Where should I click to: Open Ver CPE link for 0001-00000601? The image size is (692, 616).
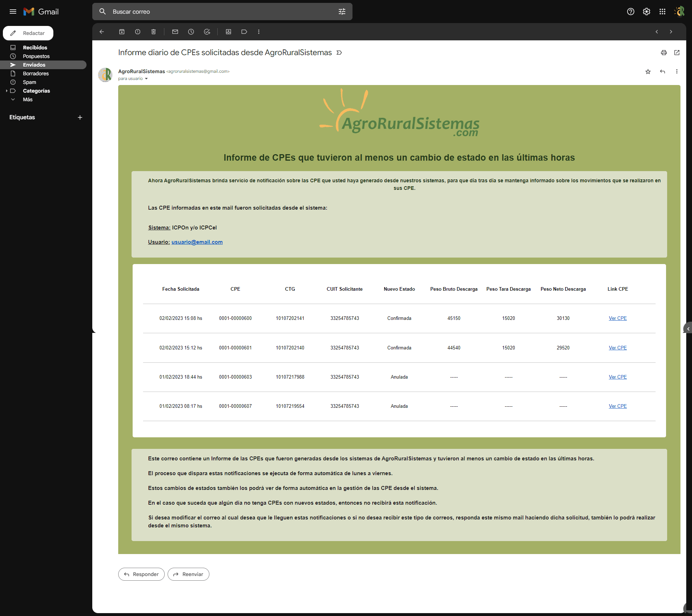click(x=618, y=348)
